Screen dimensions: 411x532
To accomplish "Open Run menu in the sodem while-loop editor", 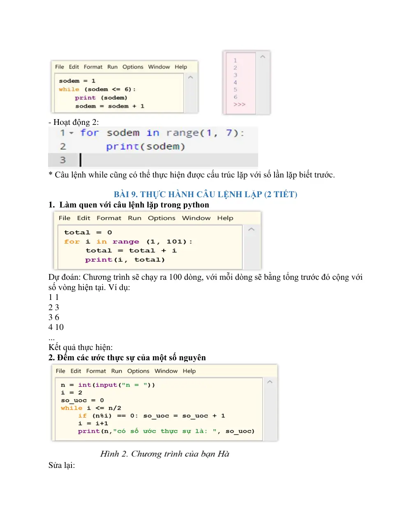I will [112, 67].
